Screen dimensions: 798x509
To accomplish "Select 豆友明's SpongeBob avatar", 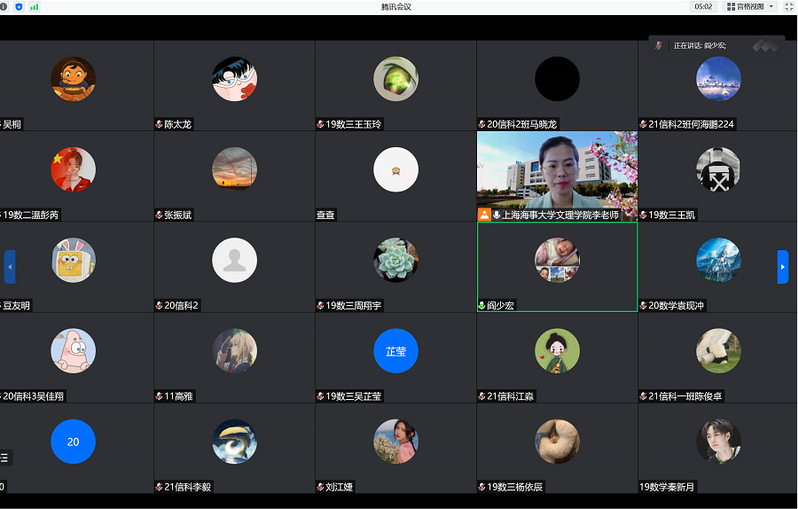I will click(73, 260).
